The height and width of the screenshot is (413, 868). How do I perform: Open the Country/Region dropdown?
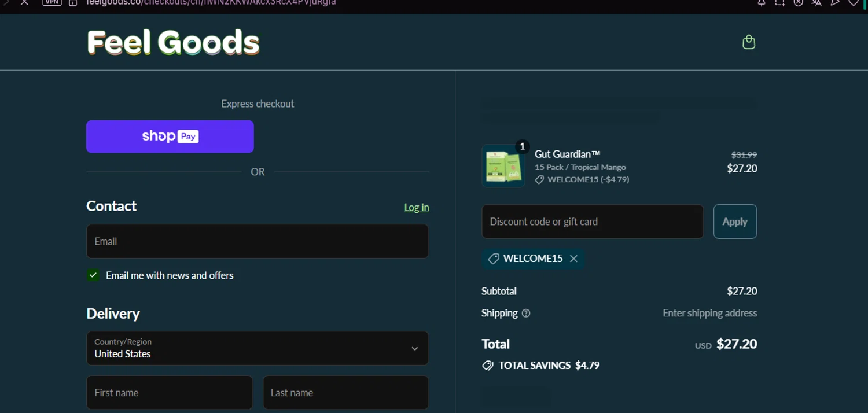[x=258, y=348]
